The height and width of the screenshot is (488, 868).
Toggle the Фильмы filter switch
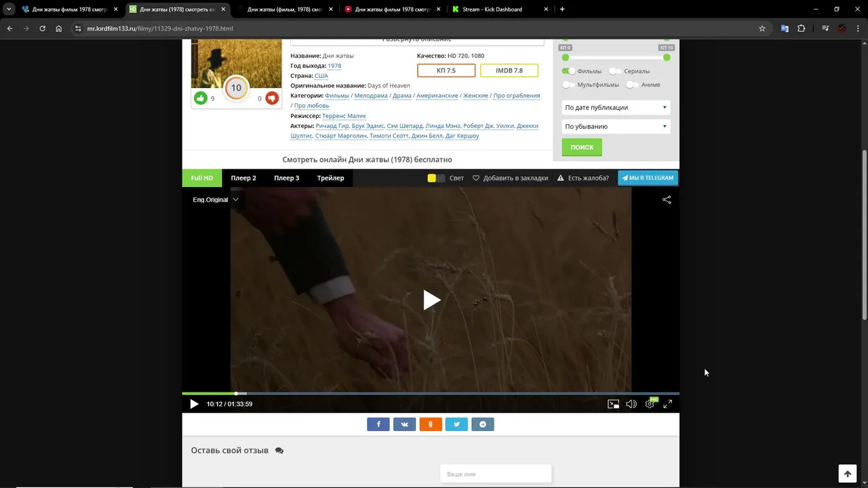[568, 71]
